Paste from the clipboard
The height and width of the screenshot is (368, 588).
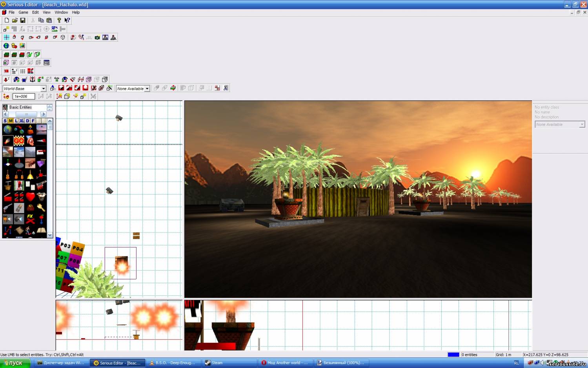49,20
